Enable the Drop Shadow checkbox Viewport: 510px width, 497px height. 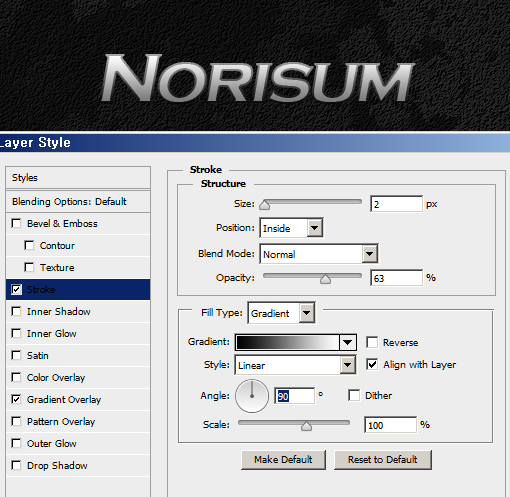[16, 465]
